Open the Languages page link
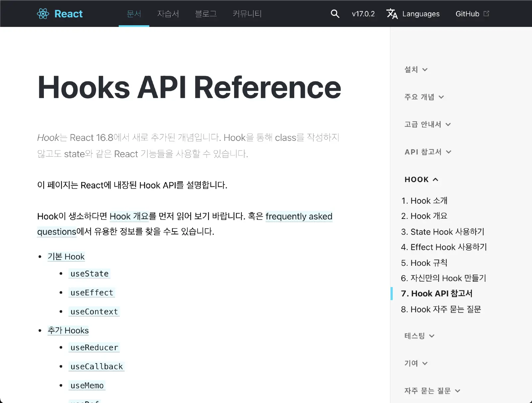Image resolution: width=532 pixels, height=403 pixels. click(421, 14)
